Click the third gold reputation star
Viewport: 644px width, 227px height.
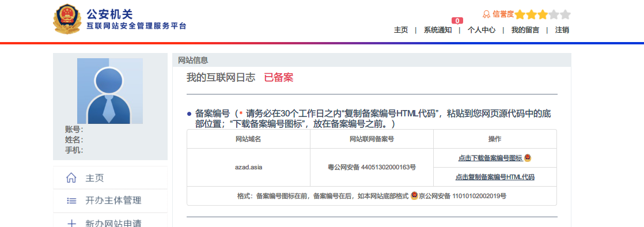[543, 15]
